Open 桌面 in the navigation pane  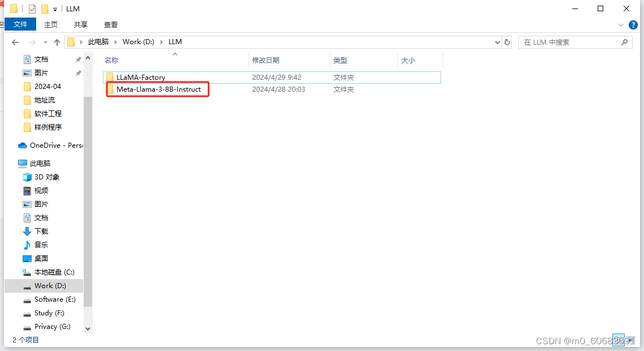pos(41,258)
